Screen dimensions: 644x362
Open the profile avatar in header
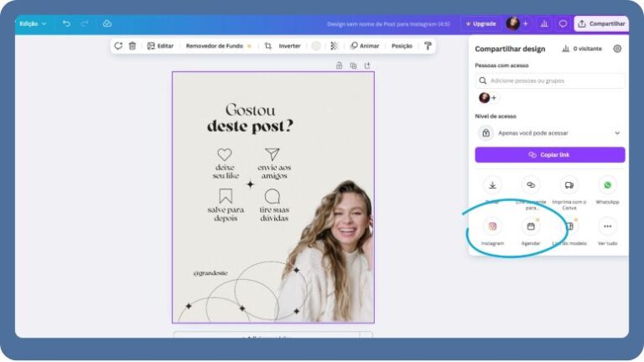tap(512, 23)
